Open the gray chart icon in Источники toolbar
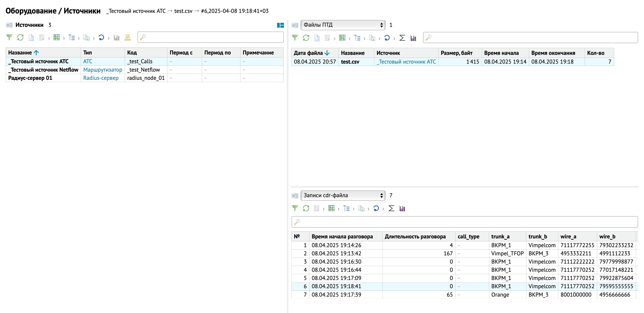 tap(116, 38)
